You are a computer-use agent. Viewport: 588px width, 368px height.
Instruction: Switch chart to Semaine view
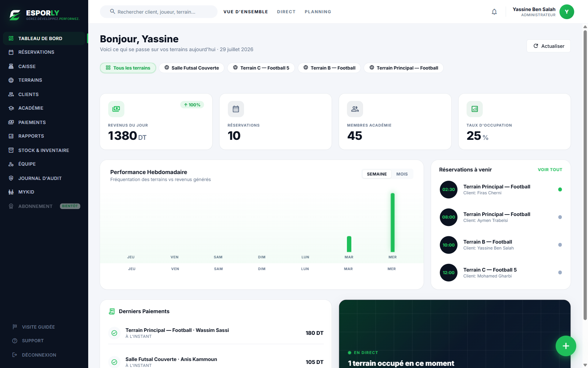pyautogui.click(x=377, y=174)
